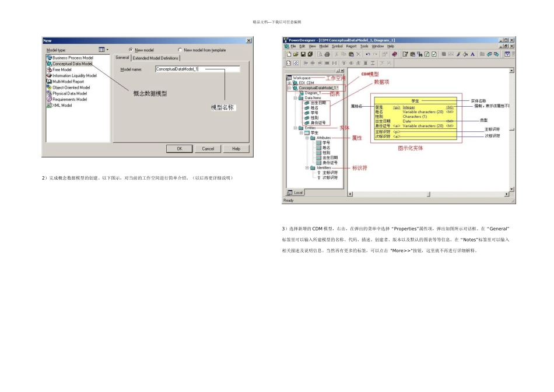Viewport: 554px width, 392px height.
Task: Open the File menu in PowerDesigner
Action: (293, 46)
